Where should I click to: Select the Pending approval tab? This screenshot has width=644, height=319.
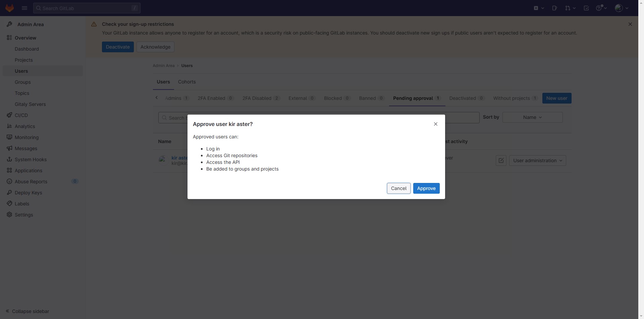pos(417,98)
